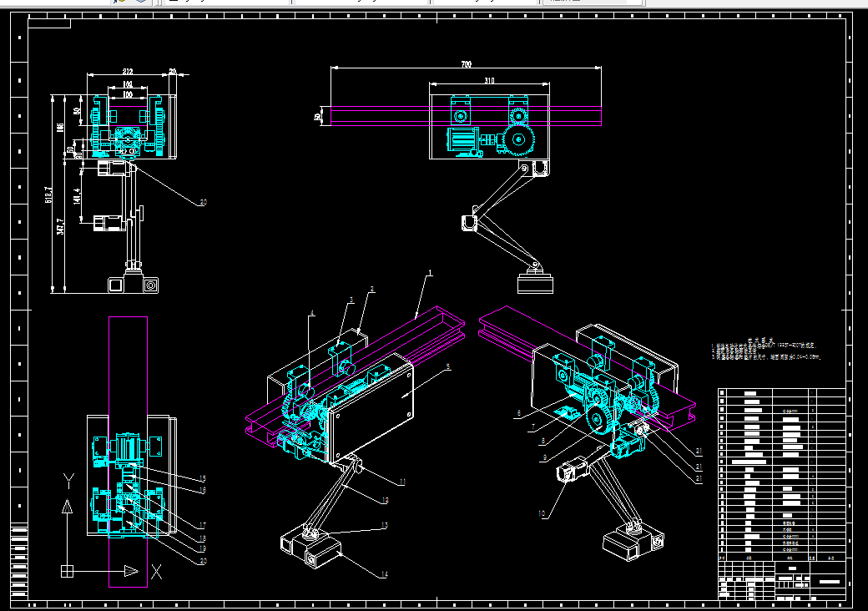Select the 212 width dimension text
The height and width of the screenshot is (611, 868).
pos(128,71)
